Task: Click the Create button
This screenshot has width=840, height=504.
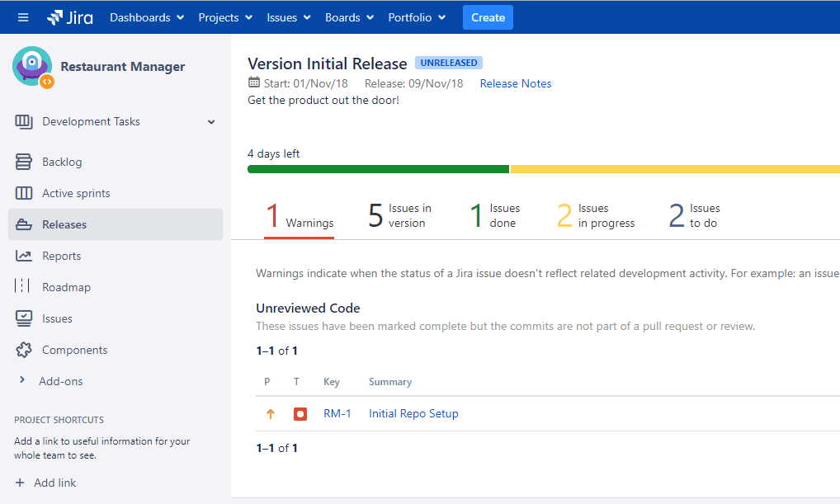Action: tap(488, 16)
